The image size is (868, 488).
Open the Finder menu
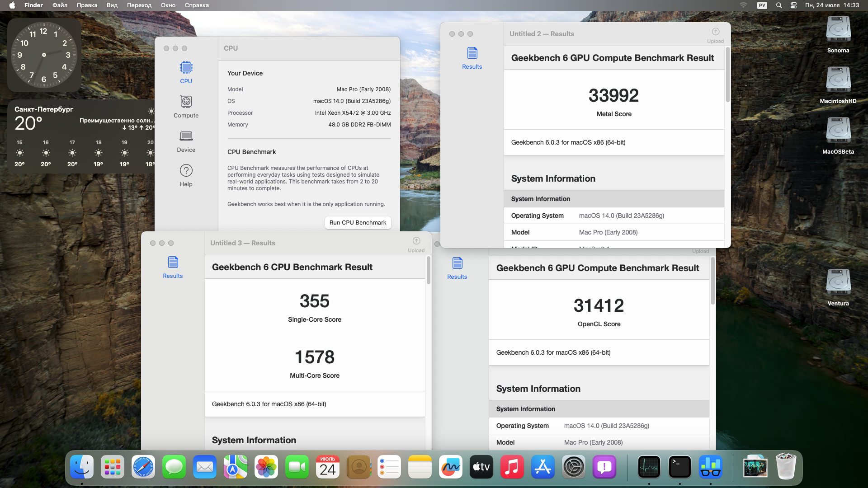click(x=33, y=5)
